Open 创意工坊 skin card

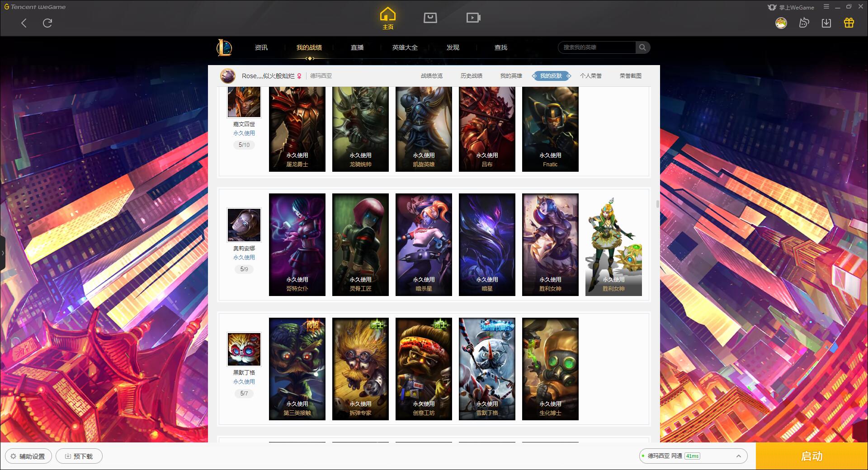coord(424,369)
